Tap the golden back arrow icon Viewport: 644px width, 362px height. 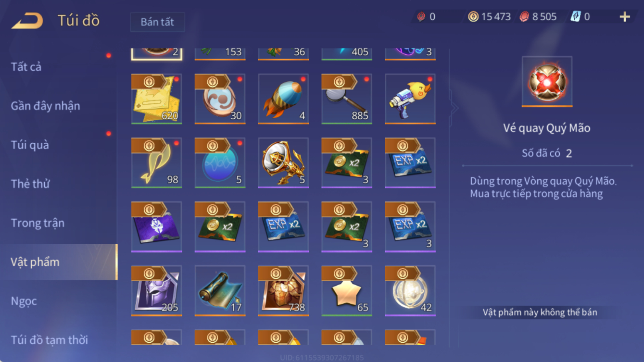(27, 21)
